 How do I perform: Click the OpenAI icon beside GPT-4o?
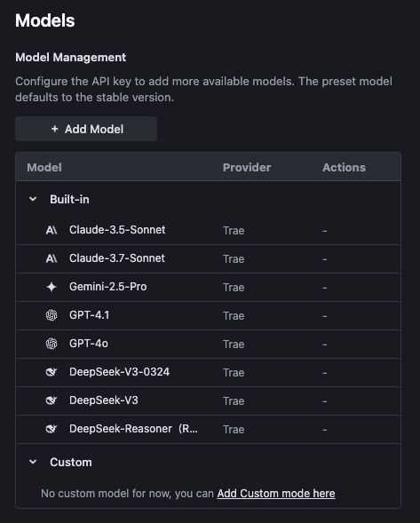pos(52,344)
